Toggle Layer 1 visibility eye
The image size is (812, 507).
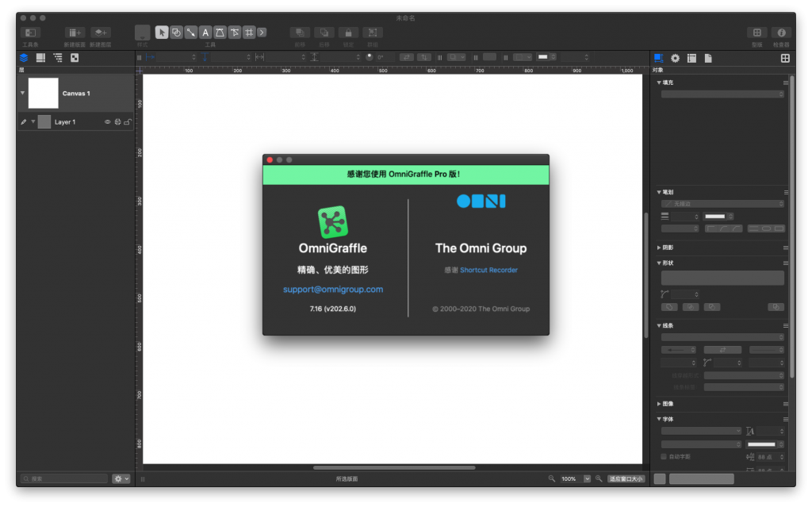tap(108, 122)
